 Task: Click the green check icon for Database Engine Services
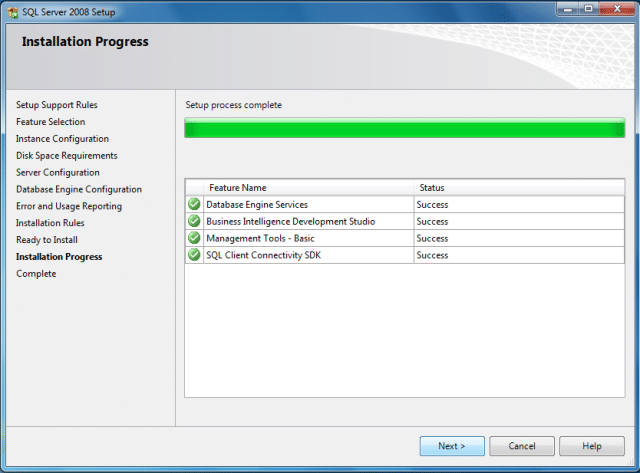click(x=194, y=204)
